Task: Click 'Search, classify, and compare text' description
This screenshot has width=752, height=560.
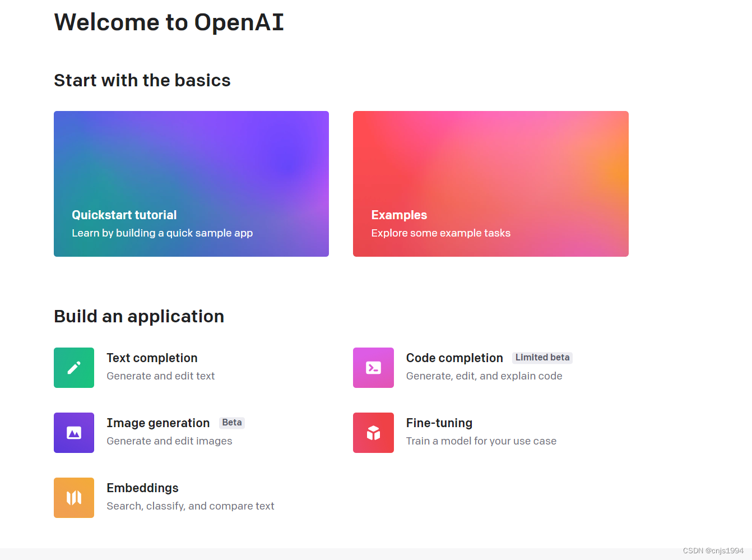Action: 191,506
